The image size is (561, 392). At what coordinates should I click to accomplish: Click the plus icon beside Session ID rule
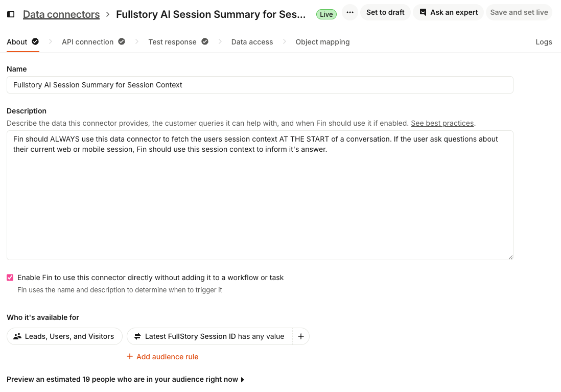click(301, 336)
